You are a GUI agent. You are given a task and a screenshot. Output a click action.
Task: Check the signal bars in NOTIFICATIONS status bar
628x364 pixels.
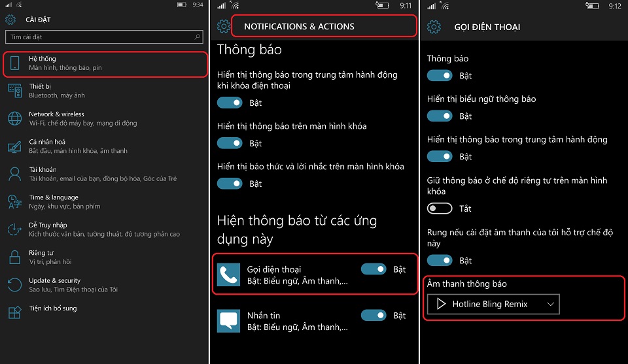tap(222, 6)
